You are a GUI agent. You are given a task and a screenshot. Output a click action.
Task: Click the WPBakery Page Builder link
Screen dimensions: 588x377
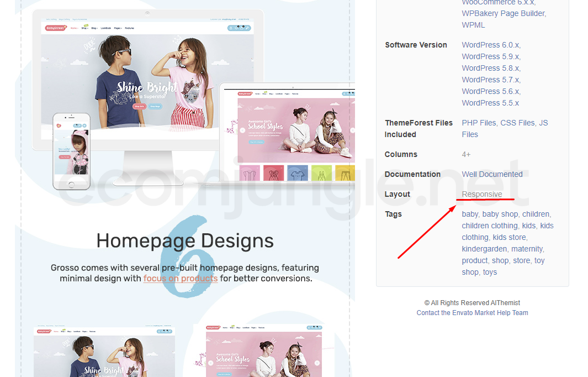503,13
